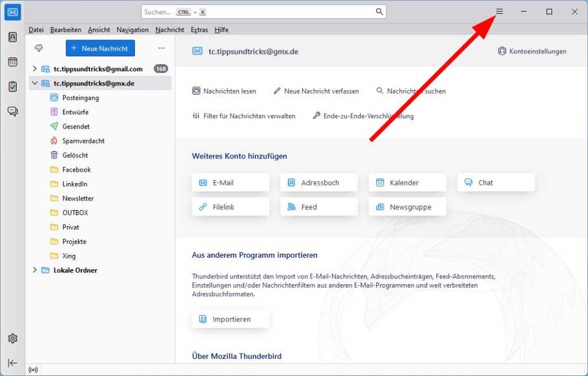Viewport: 588px width, 376px height.
Task: Switch to the Calendar space icon
Action: tap(13, 62)
